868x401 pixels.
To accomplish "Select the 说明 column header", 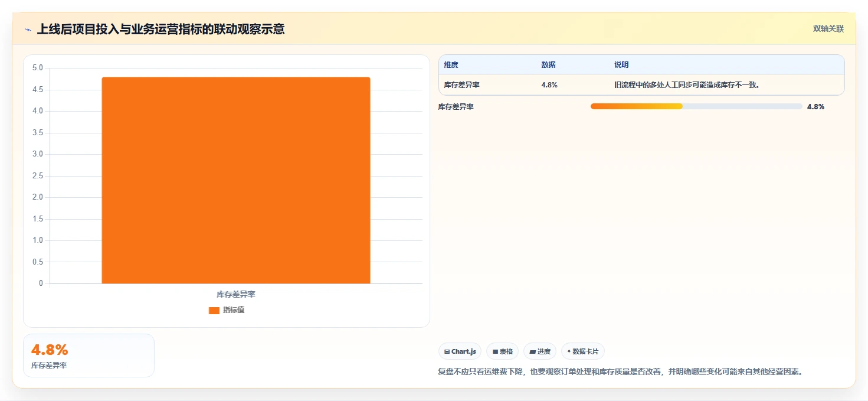I will tap(621, 65).
